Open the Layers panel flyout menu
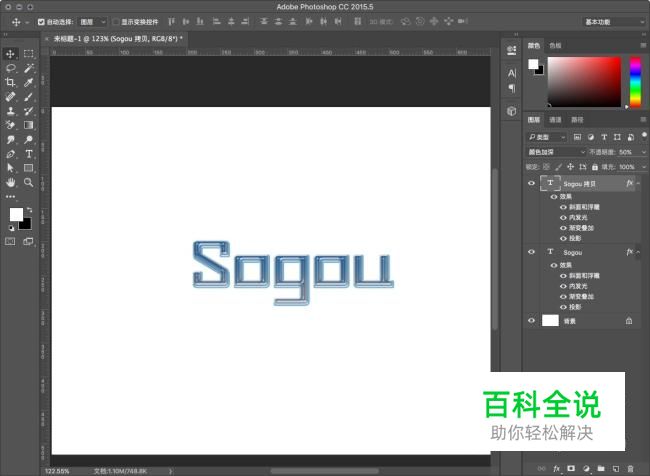This screenshot has height=476, width=650. (x=643, y=120)
